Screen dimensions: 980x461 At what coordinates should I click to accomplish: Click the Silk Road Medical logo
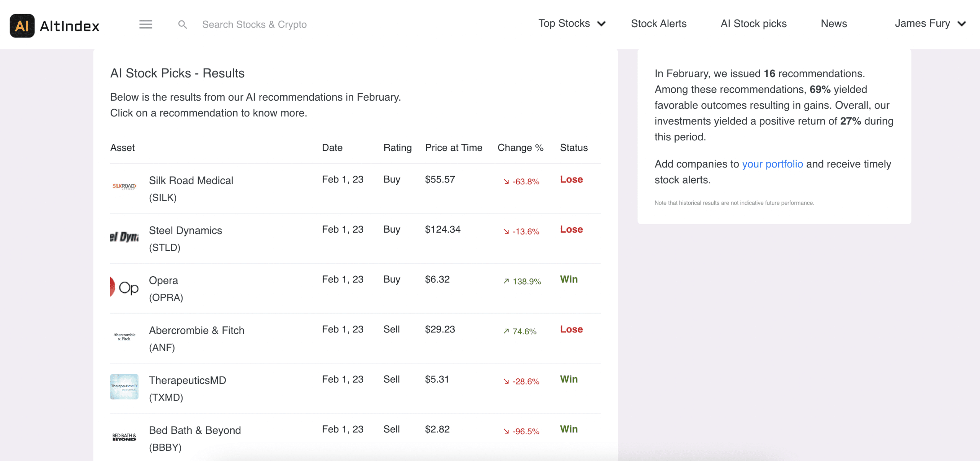(124, 186)
